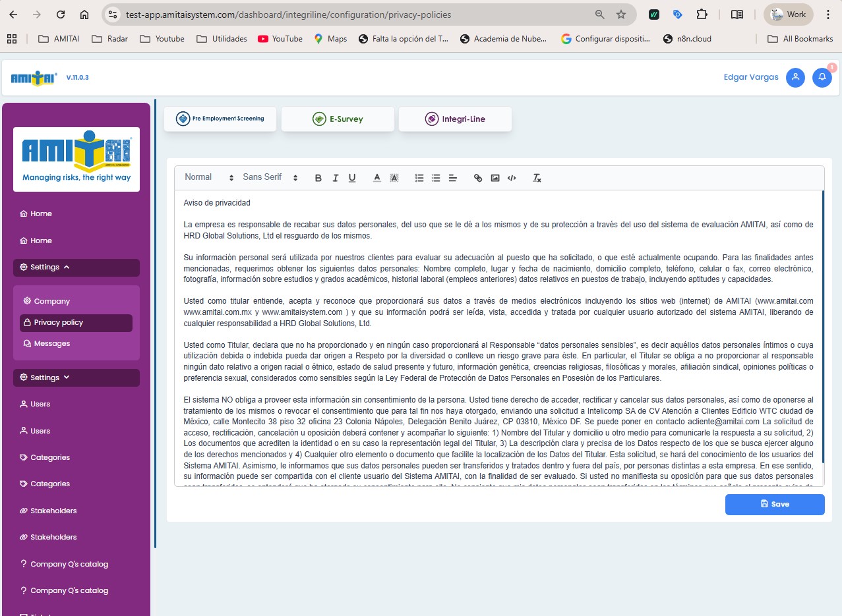Click the insert link icon

478,178
